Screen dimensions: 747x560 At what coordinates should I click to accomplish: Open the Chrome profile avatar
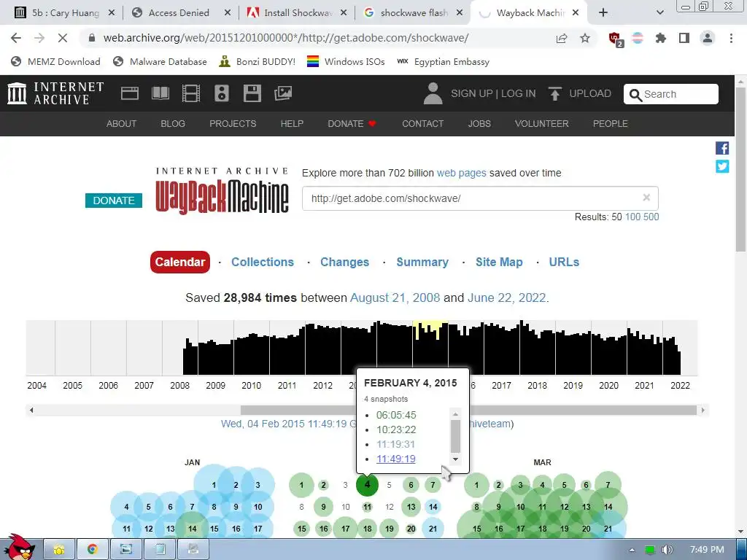[x=708, y=38]
